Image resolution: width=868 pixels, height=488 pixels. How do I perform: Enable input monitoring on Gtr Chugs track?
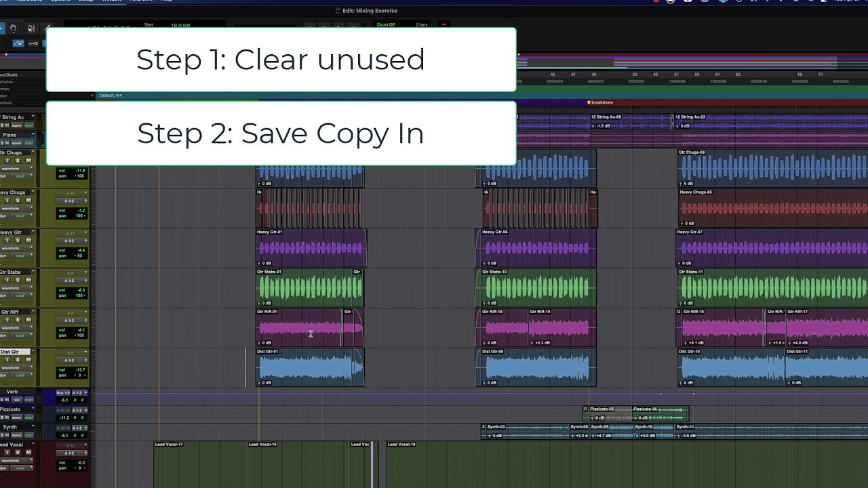(7, 160)
